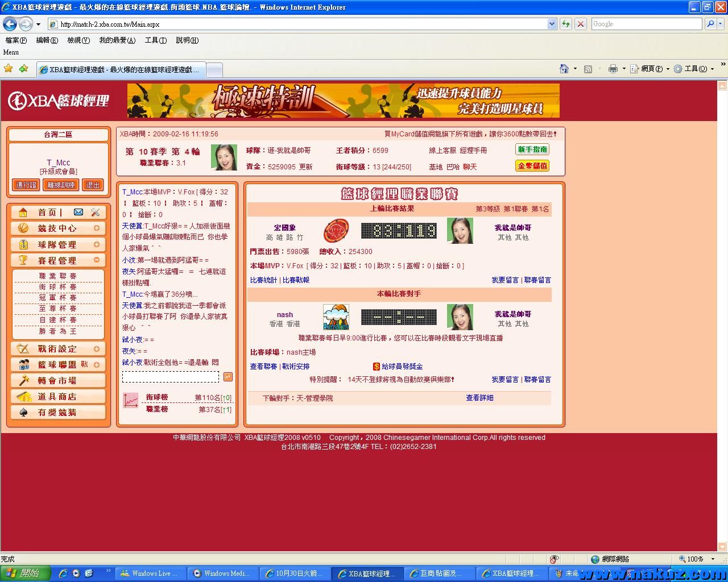Click the ranking chart icon beside 街球榜

[x=131, y=401]
